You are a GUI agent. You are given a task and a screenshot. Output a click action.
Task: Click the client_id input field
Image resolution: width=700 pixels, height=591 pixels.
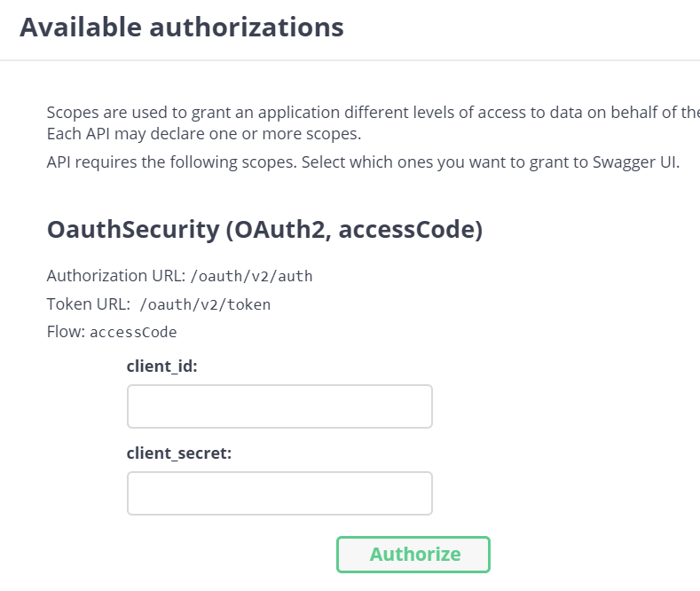click(279, 406)
